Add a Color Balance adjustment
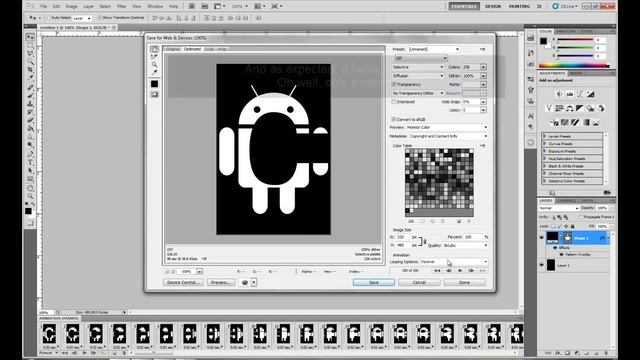 570,108
